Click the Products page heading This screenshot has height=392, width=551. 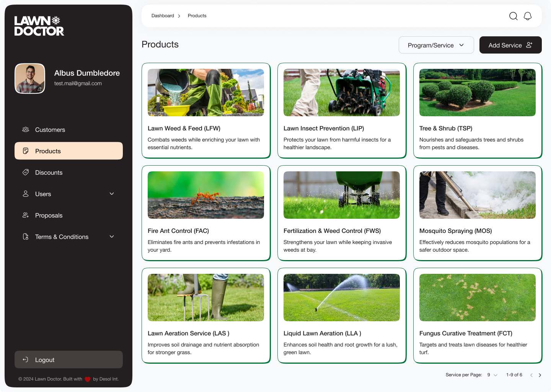pyautogui.click(x=160, y=44)
